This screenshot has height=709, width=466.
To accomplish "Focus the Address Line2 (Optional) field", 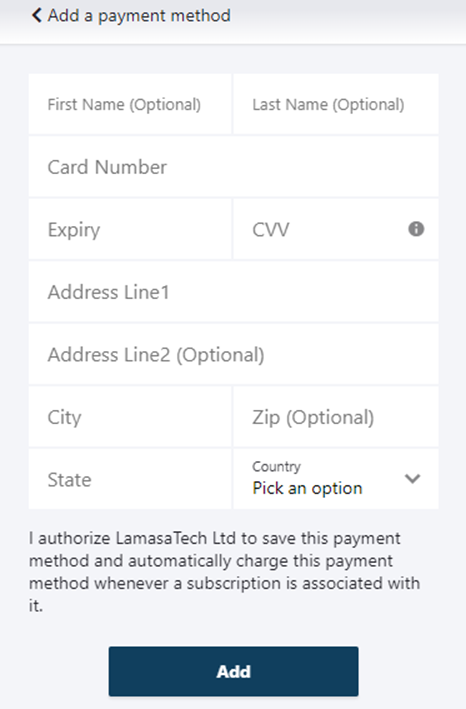I will tap(233, 354).
